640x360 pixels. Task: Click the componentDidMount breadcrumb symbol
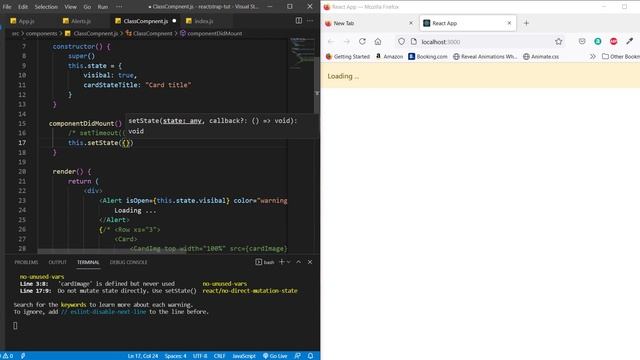pos(211,33)
